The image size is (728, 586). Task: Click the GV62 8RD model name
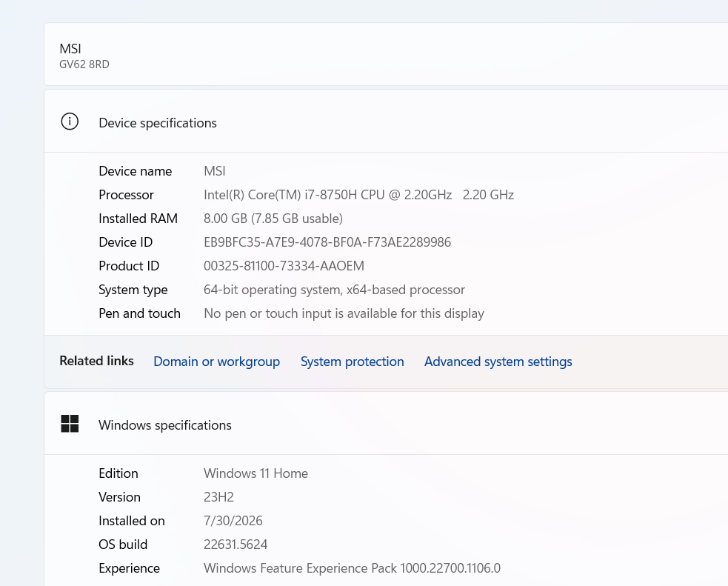84,64
